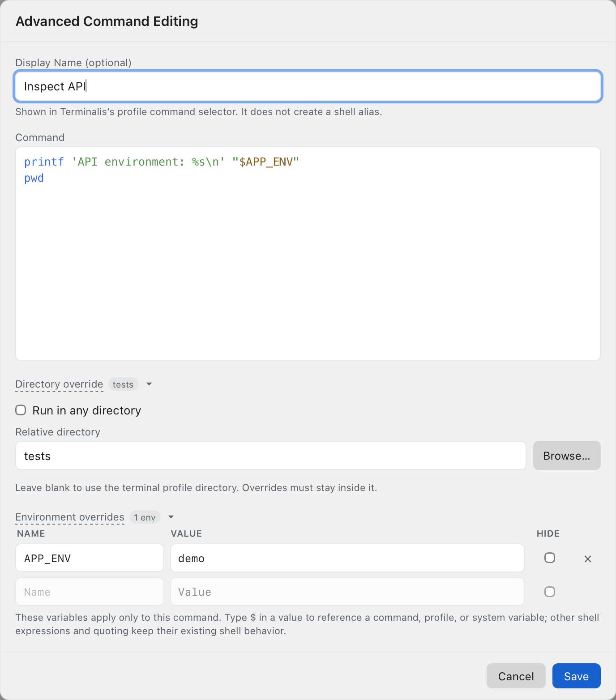
Task: Cancel the command editing dialog
Action: pos(516,676)
